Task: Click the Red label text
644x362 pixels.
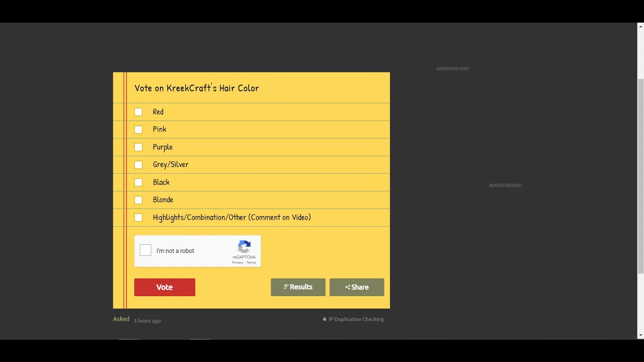Action: 158,112
